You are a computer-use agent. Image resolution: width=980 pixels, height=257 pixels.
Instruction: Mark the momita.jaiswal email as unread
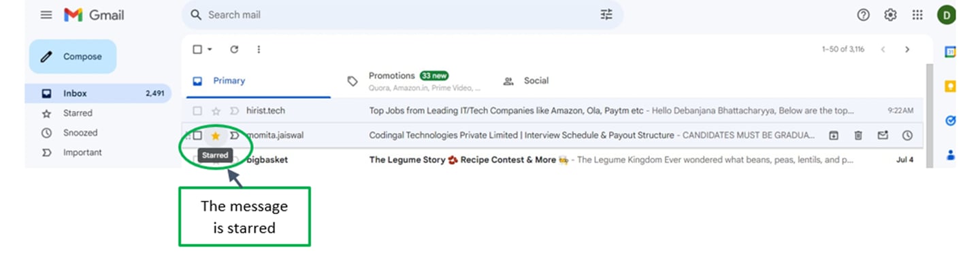click(883, 136)
